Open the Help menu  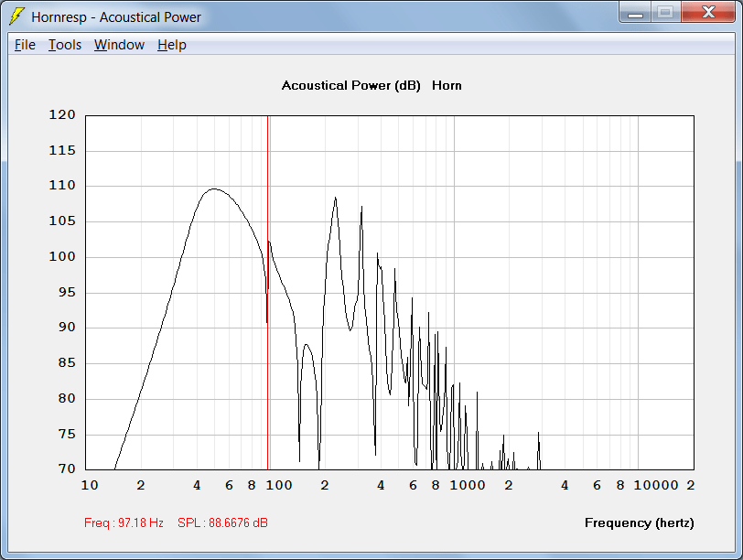point(171,45)
